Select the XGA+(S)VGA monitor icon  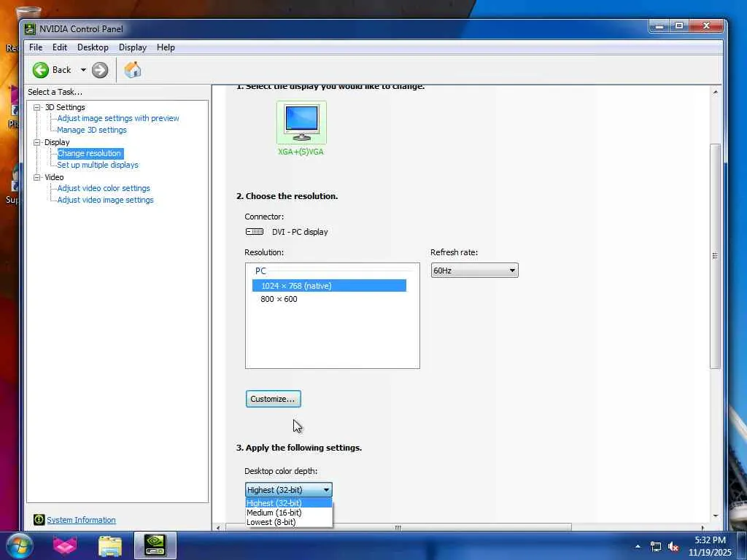[301, 122]
